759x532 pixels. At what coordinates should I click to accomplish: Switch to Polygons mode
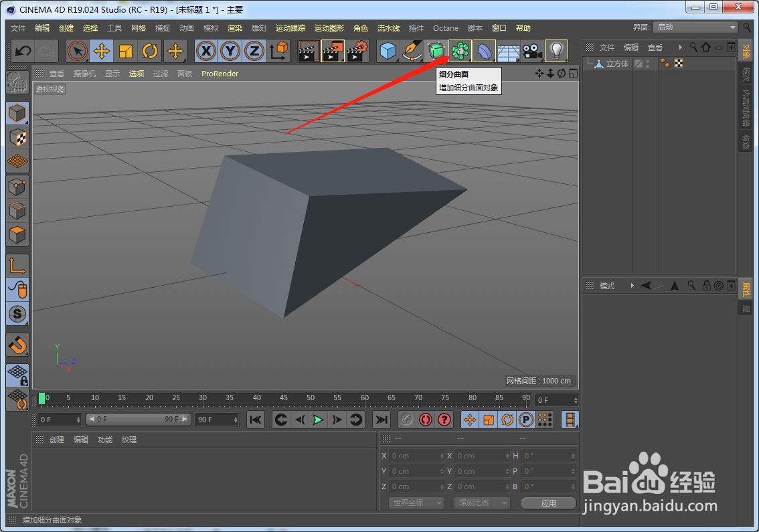17,236
